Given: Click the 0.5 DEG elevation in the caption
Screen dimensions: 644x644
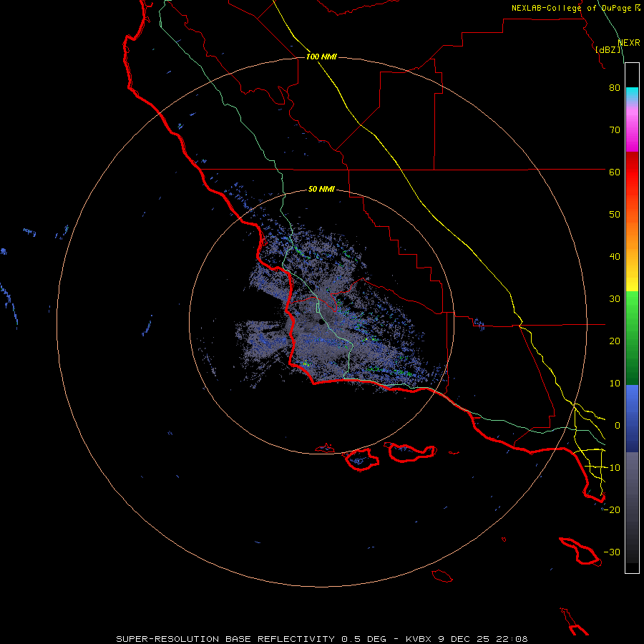Looking at the screenshot, I should click(x=364, y=639).
